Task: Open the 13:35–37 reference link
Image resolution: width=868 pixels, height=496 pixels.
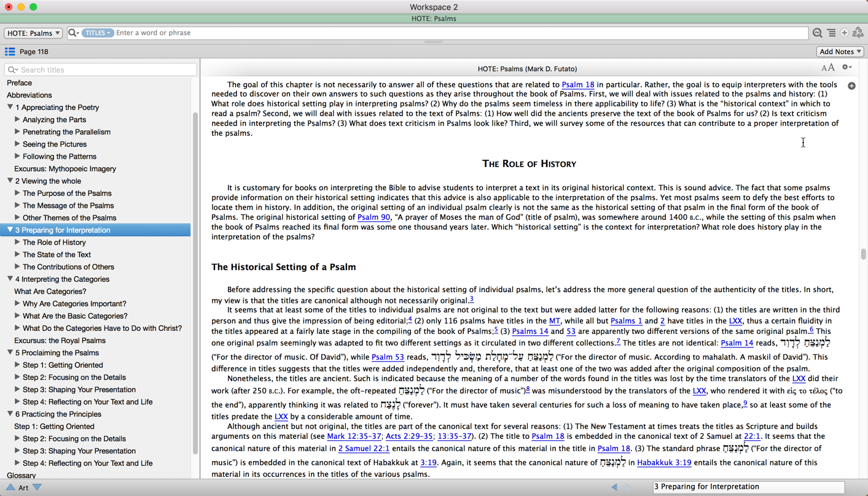Action: [455, 436]
